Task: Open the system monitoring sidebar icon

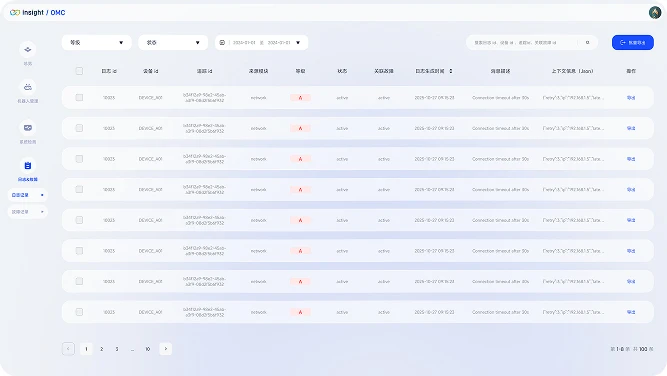Action: tap(28, 128)
